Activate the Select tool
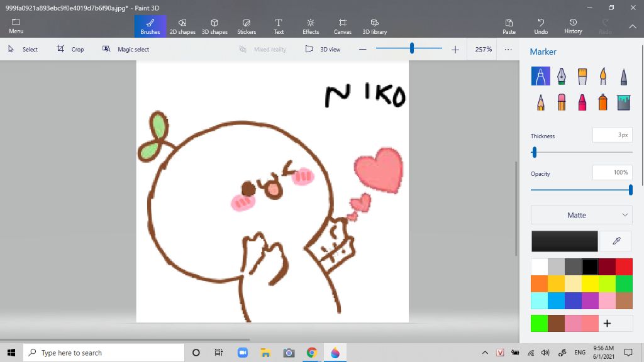The image size is (644, 362). point(23,49)
